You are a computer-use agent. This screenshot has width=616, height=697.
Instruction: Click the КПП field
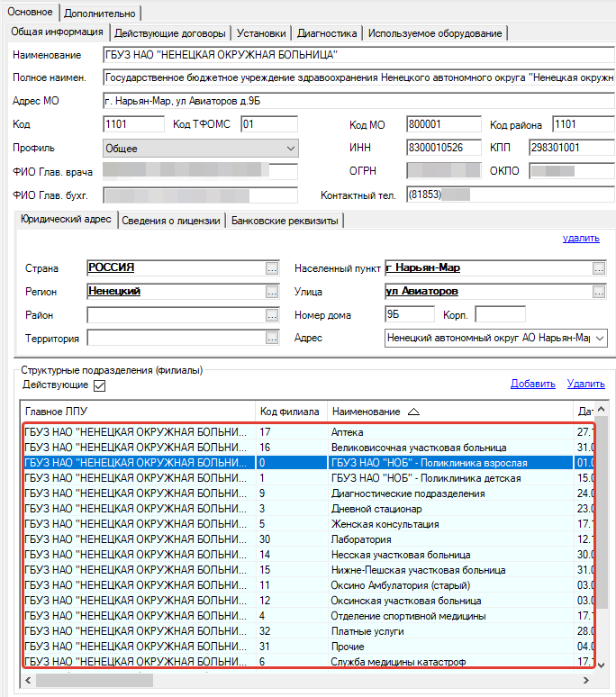[572, 148]
